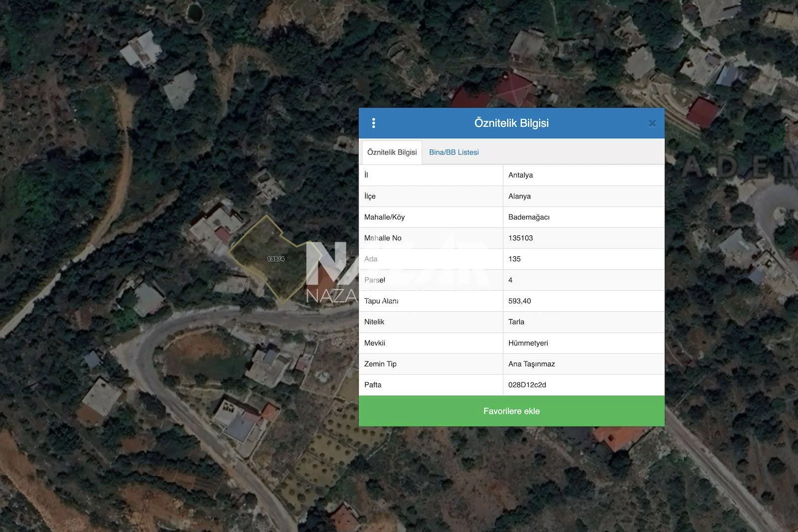Click the Pafta code 028D12c2d
Image resolution: width=798 pixels, height=532 pixels.
coord(527,385)
